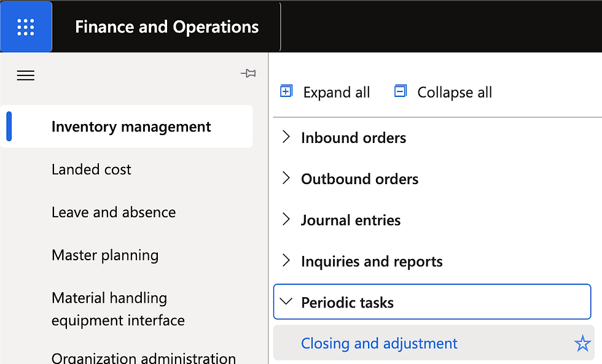Screen dimensions: 602x364
Task: Open the Closing and adjustment link
Action: tap(379, 343)
